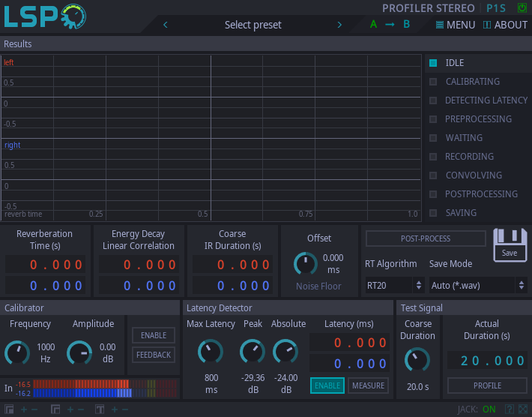Adjust the Coarse Duration knob
The height and width of the screenshot is (417, 532).
(x=417, y=359)
